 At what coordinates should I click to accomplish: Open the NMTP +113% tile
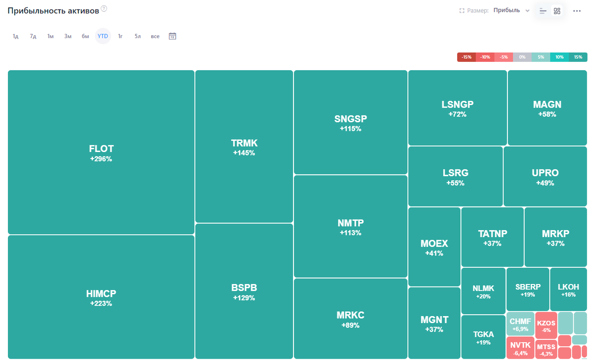click(x=350, y=226)
